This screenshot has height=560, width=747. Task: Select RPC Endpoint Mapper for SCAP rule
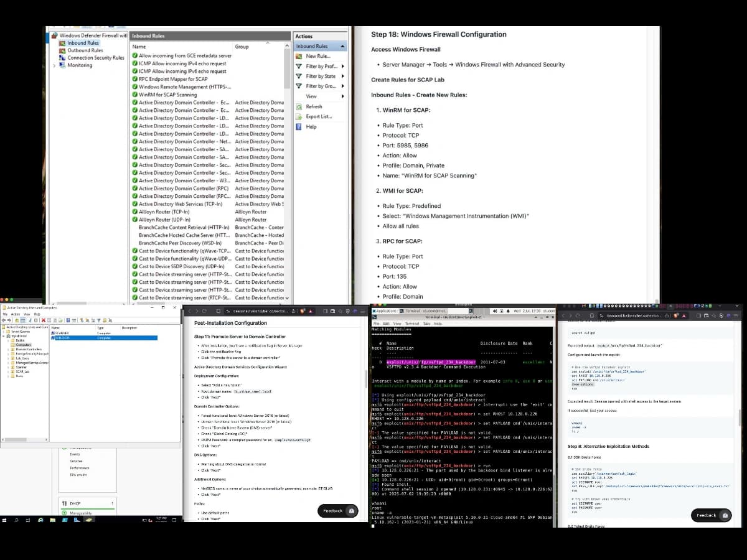click(173, 79)
